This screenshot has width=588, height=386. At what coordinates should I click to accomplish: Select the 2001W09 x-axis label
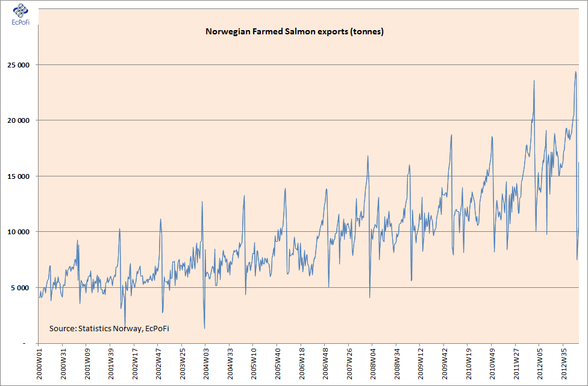click(x=86, y=365)
